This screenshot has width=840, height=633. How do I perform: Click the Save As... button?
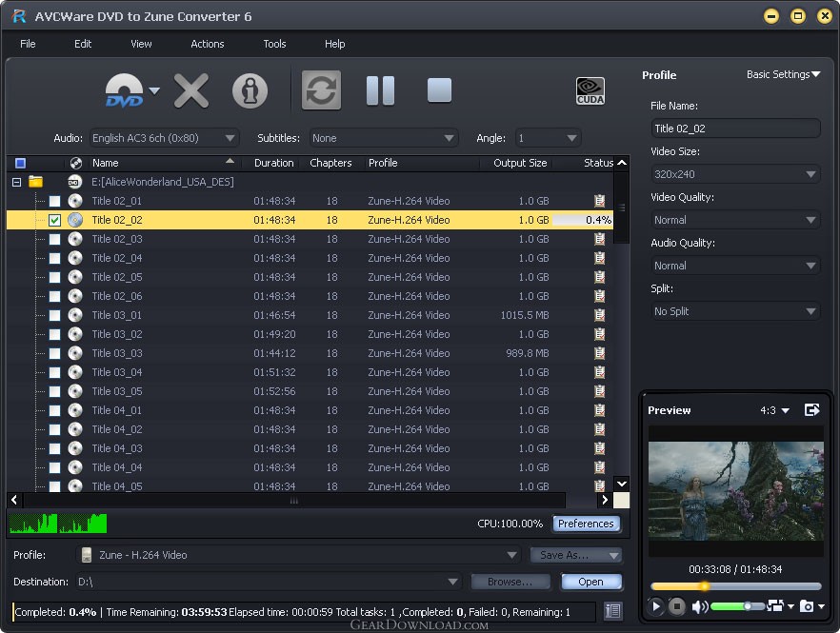(x=575, y=555)
